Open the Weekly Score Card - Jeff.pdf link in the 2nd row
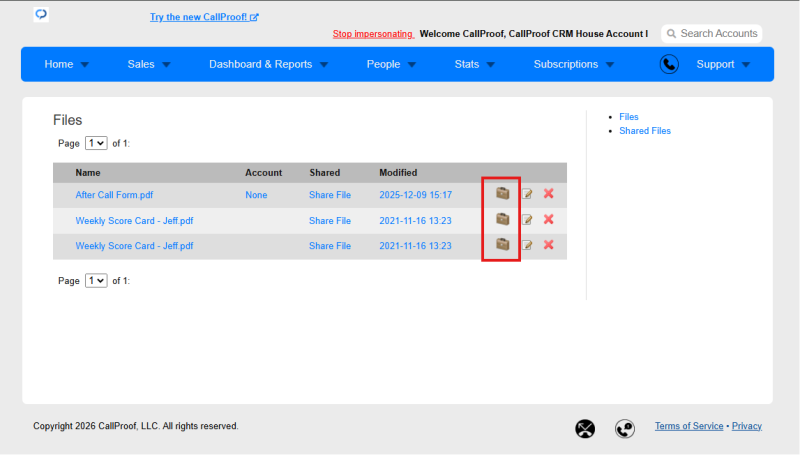 (134, 221)
